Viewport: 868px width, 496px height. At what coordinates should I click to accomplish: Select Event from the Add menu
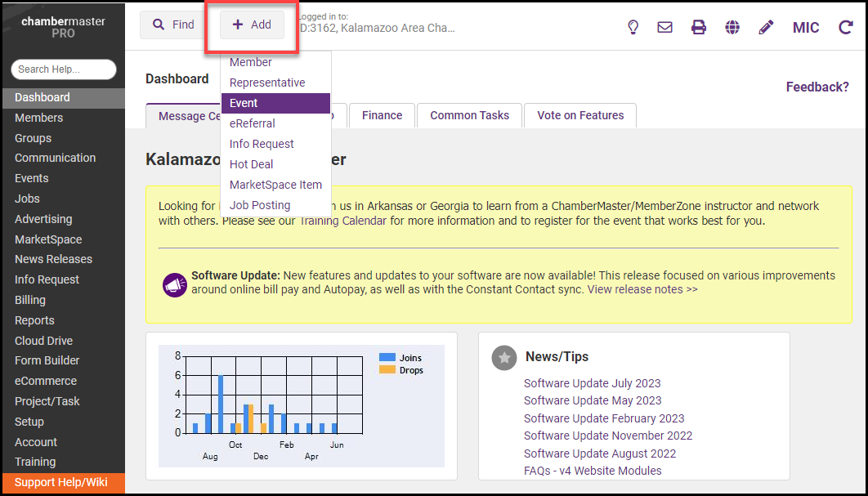click(275, 103)
